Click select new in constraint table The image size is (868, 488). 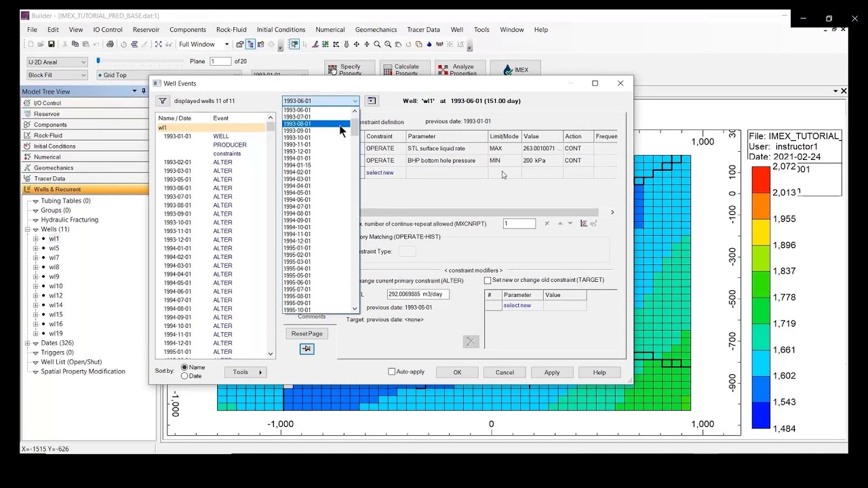coord(380,173)
